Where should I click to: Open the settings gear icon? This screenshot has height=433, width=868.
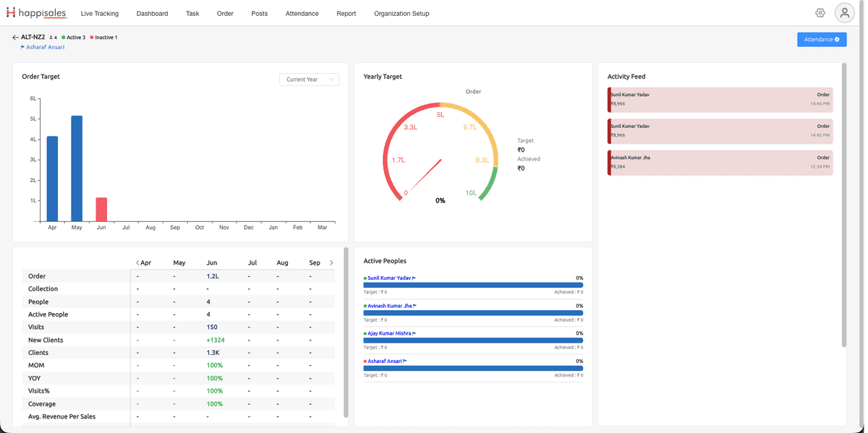[x=820, y=13]
